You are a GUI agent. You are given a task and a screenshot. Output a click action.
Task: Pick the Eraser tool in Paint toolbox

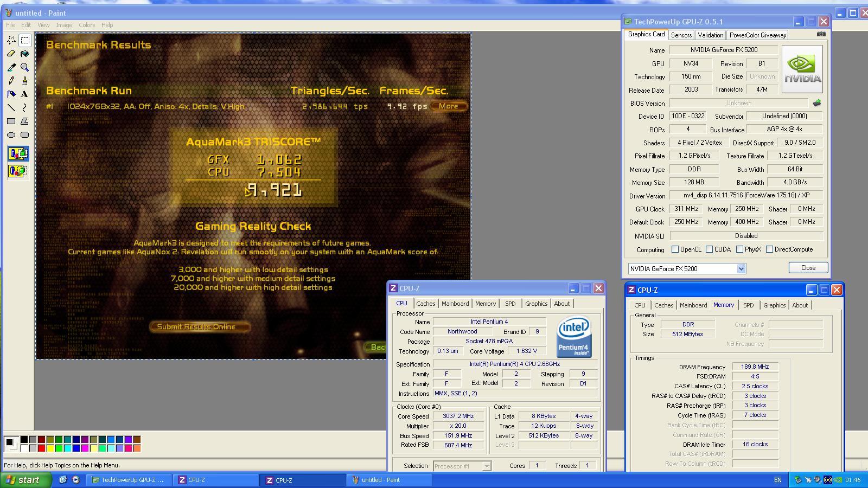point(11,54)
